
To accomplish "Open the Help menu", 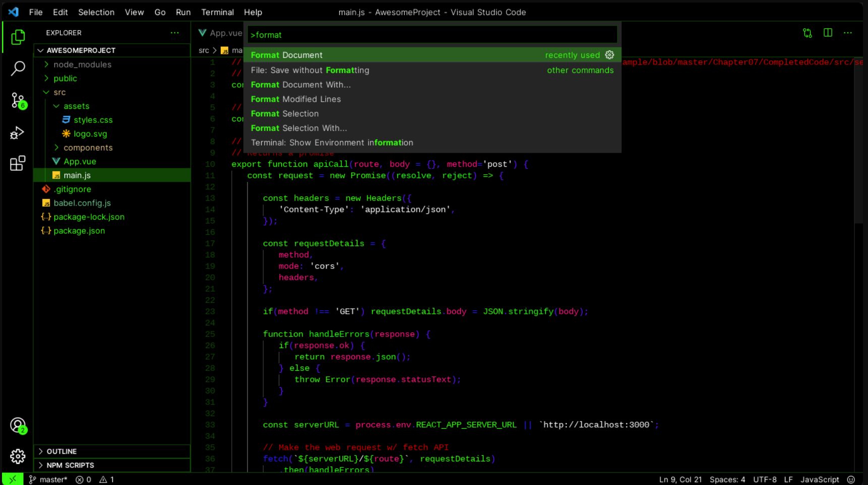I will coord(253,12).
